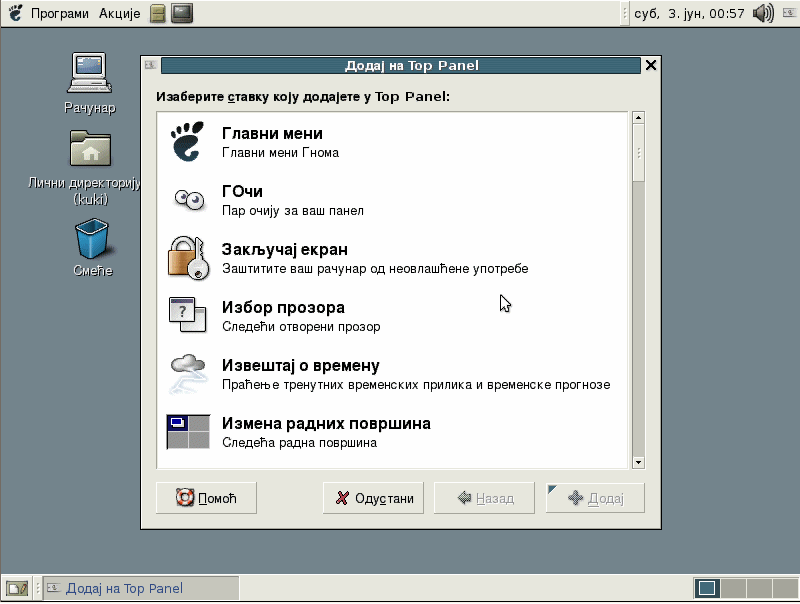Switch to the second workspace in pager
Screen dimensions: 800x604
pyautogui.click(x=733, y=589)
